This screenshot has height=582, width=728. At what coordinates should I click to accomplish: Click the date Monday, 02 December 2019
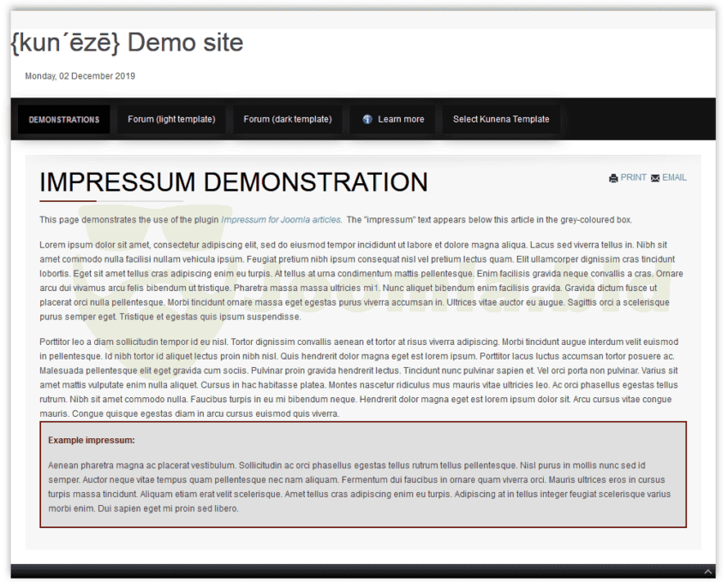tap(80, 76)
